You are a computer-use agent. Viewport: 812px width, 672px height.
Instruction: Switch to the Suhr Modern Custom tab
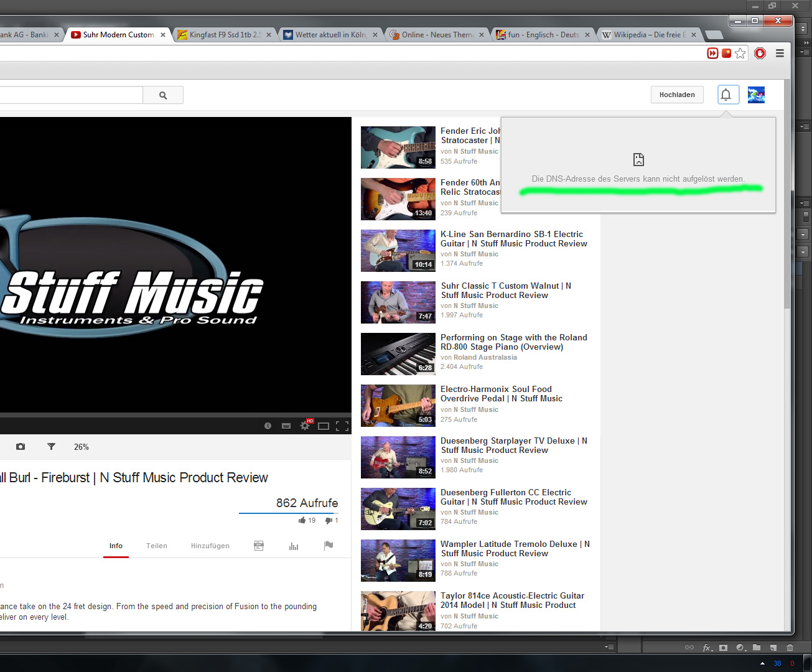[x=118, y=35]
